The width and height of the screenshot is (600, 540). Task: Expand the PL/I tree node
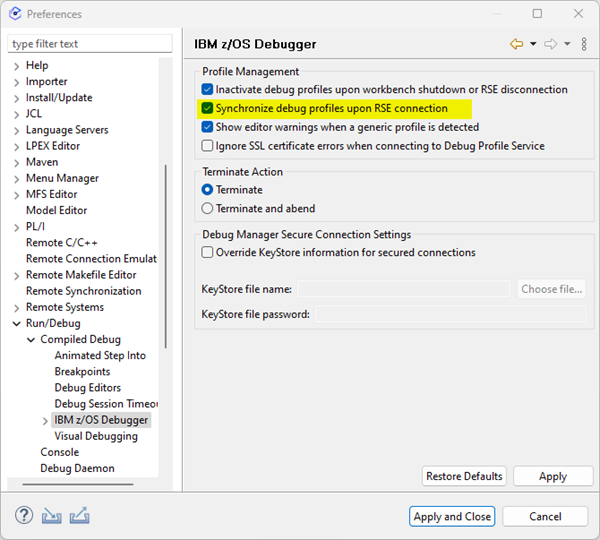pos(16,228)
